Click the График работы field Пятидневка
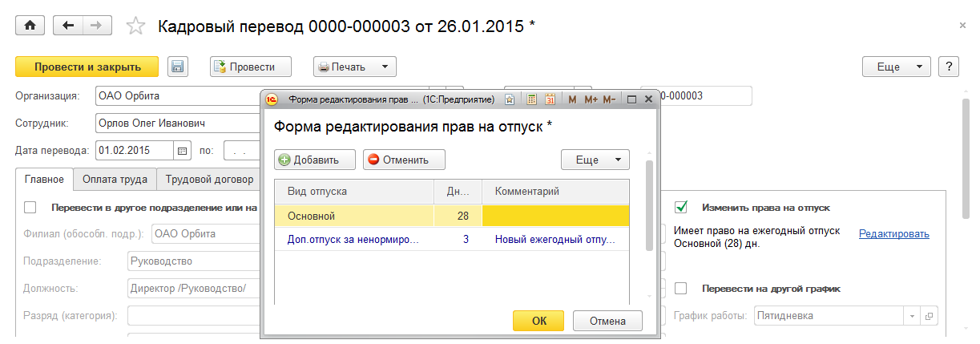The width and height of the screenshot is (980, 344). coord(830,316)
